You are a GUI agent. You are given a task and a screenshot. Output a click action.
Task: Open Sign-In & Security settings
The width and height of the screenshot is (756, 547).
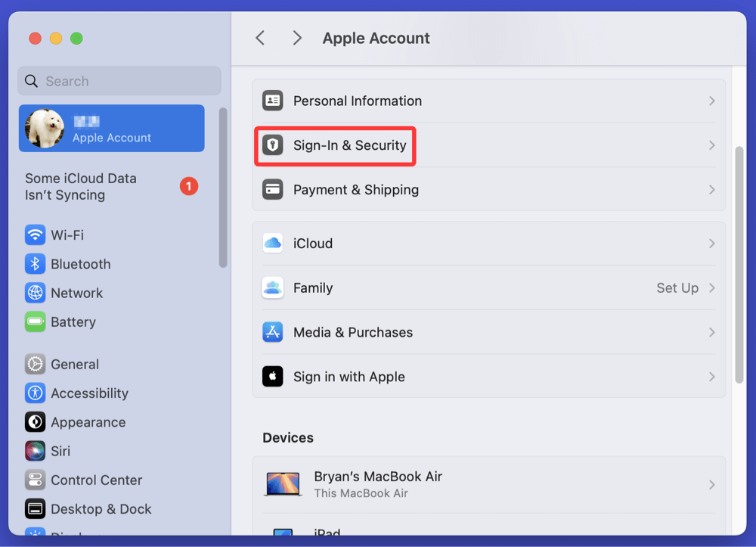click(349, 145)
